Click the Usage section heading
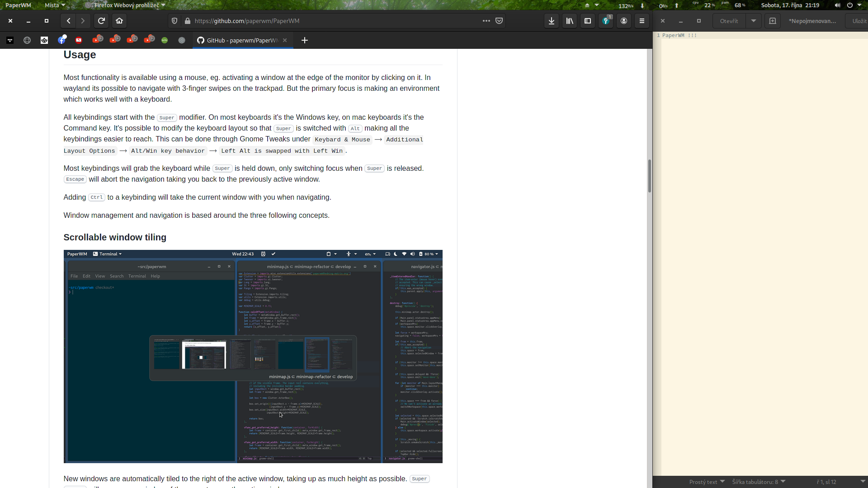This screenshot has width=868, height=488. click(x=80, y=55)
